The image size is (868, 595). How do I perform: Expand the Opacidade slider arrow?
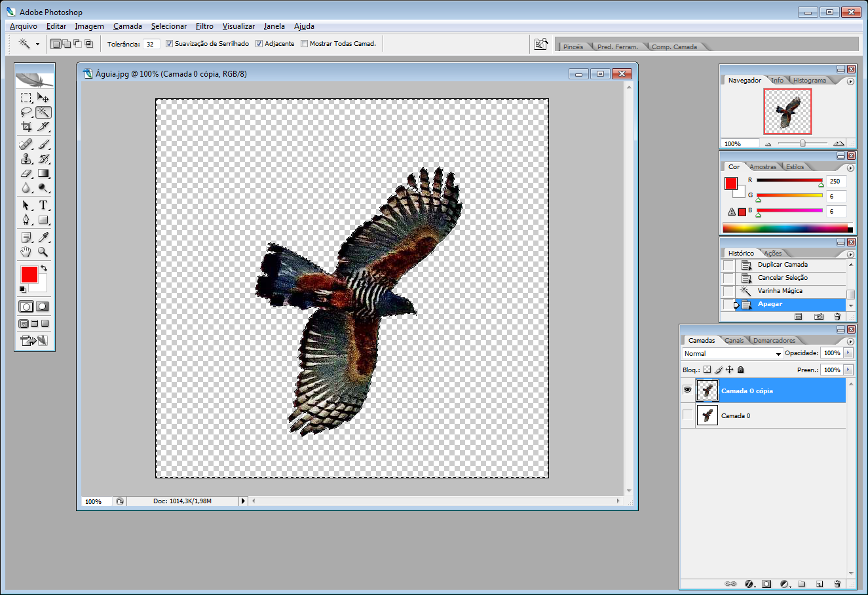[848, 353]
